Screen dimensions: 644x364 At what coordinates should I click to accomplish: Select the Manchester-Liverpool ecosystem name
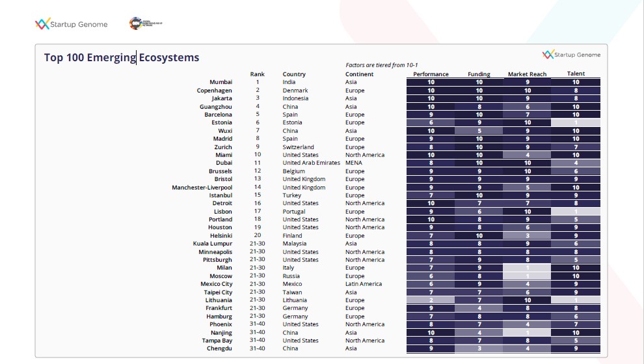202,187
